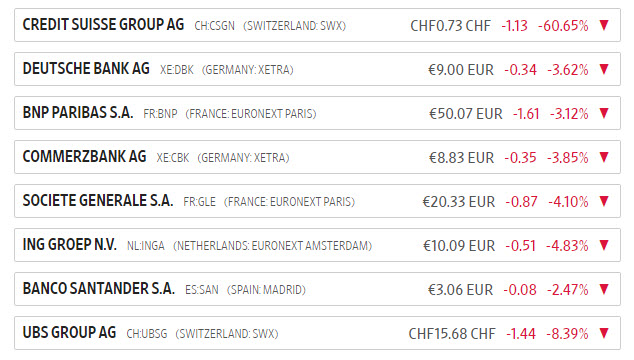Select the BNP Paribas S.A. name
Screen dimensions: 634x360
78,113
